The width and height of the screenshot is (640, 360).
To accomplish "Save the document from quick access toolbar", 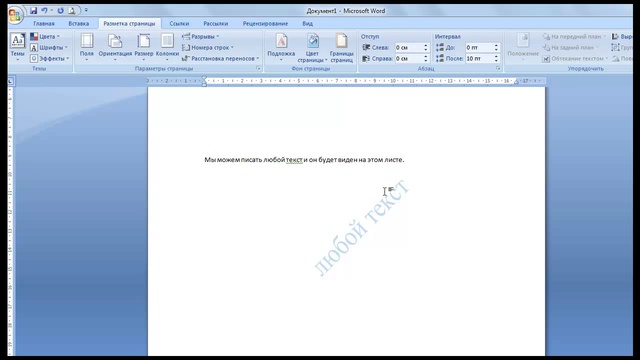I will click(33, 11).
